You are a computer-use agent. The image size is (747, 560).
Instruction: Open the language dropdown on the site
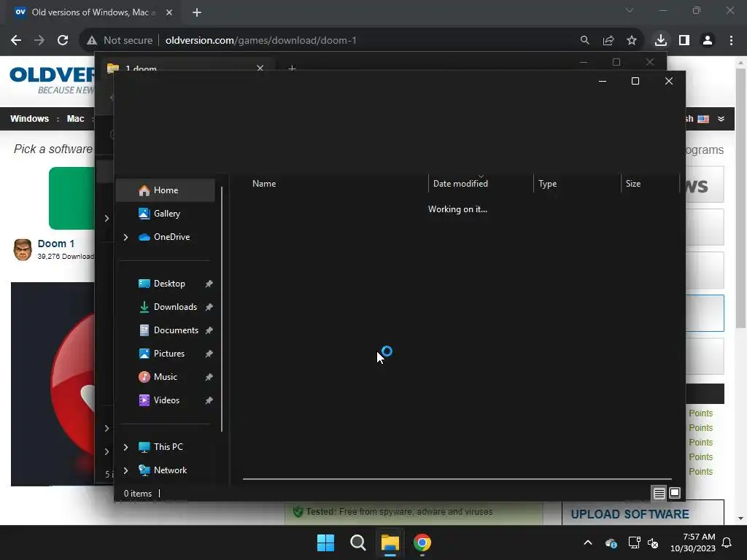(x=721, y=119)
